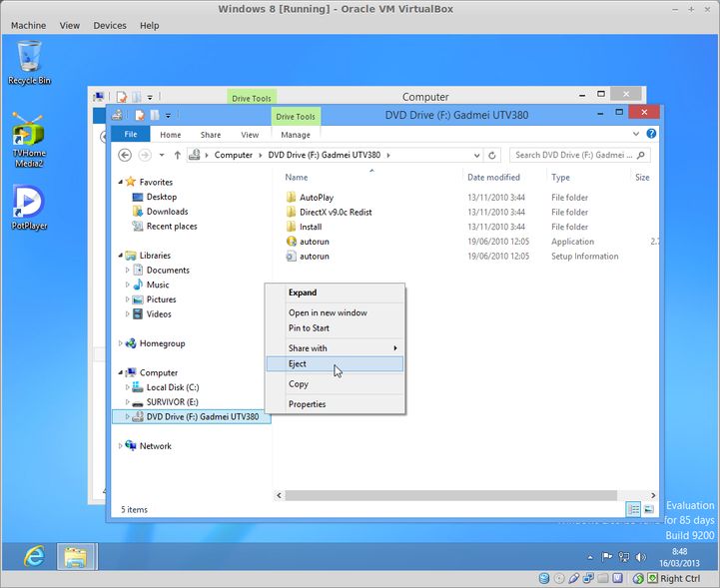This screenshot has height=588, width=720.
Task: Expand the Network tree node
Action: pos(120,445)
